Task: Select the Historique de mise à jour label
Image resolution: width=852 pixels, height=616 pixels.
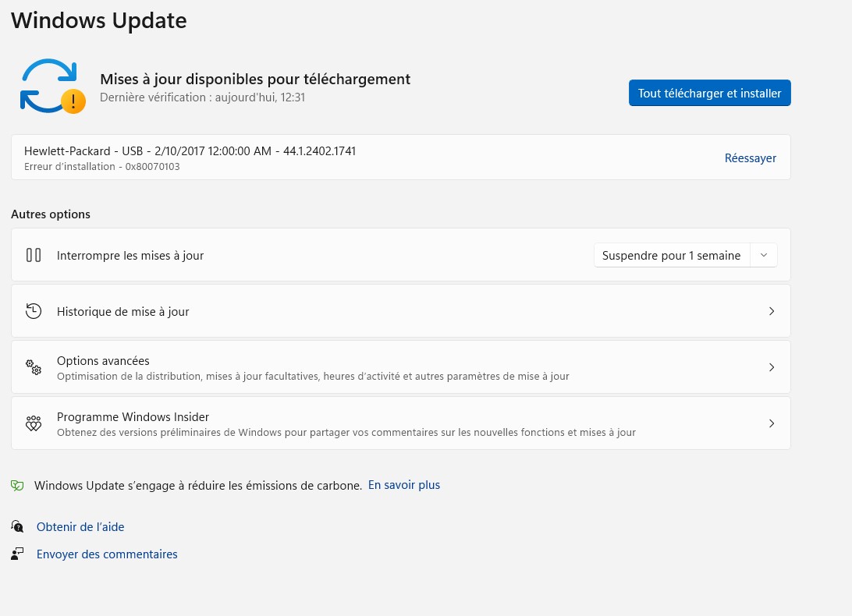Action: (x=122, y=312)
